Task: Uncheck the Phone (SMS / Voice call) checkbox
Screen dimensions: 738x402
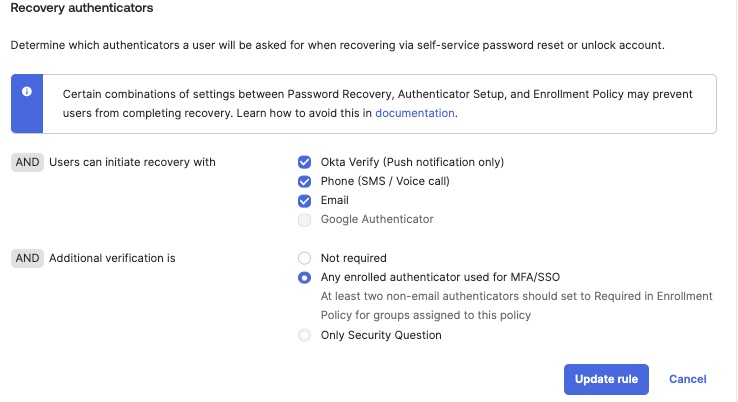Action: coord(305,181)
